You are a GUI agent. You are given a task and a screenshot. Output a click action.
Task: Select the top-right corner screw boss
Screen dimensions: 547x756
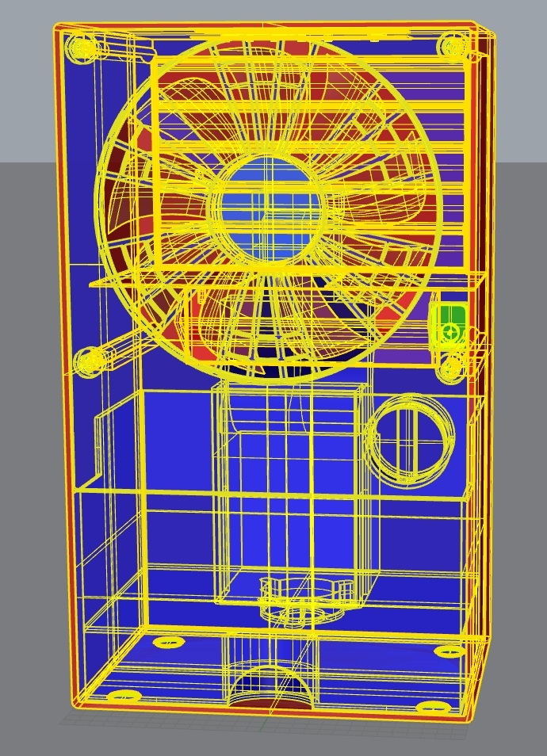pos(453,48)
